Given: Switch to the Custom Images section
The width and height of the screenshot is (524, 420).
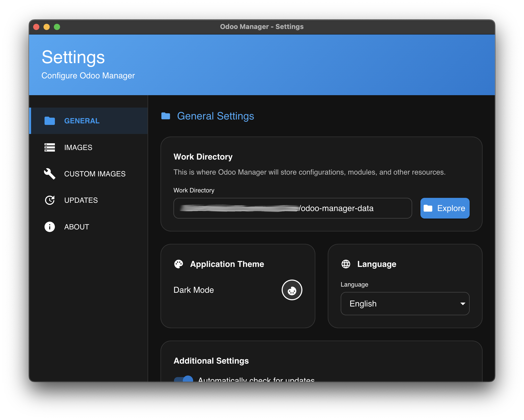Looking at the screenshot, I should tap(95, 174).
